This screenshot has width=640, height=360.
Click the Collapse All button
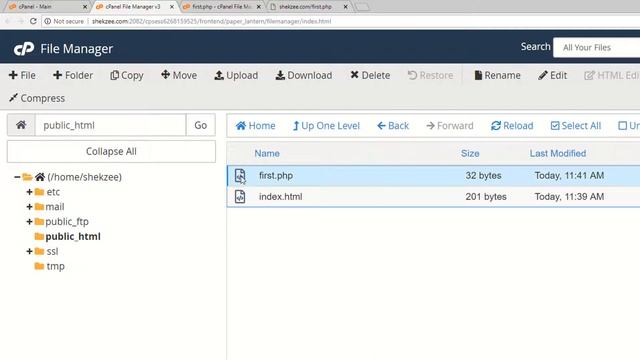[111, 151]
